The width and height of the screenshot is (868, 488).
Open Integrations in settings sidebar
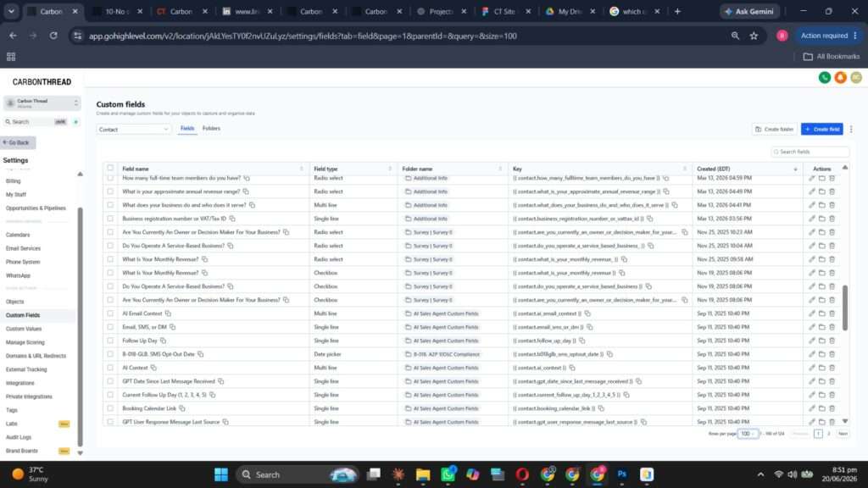point(20,383)
